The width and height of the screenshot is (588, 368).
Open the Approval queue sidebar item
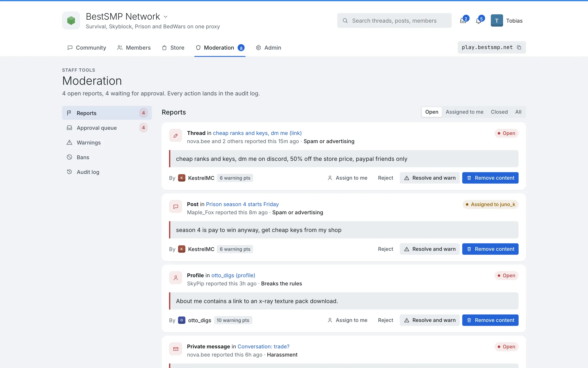(x=107, y=128)
